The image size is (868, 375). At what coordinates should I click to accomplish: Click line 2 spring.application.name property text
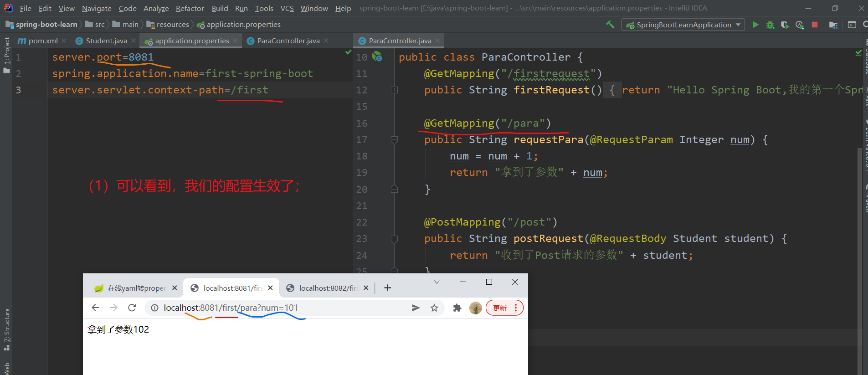tap(182, 73)
